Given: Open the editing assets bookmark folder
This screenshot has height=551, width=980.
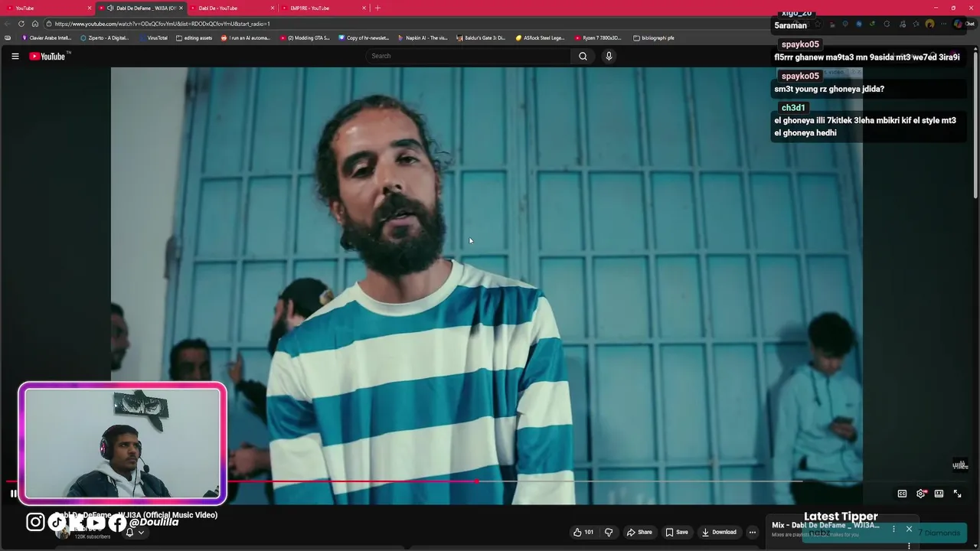Looking at the screenshot, I should point(194,37).
